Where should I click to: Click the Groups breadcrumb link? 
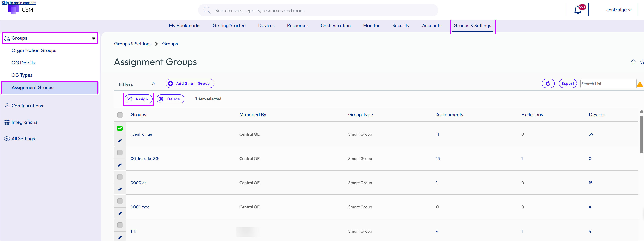(170, 44)
